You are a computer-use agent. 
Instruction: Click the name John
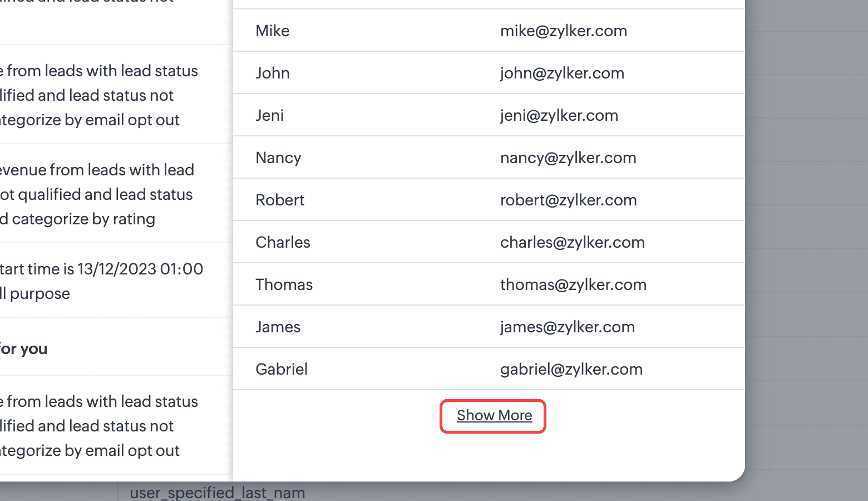272,73
